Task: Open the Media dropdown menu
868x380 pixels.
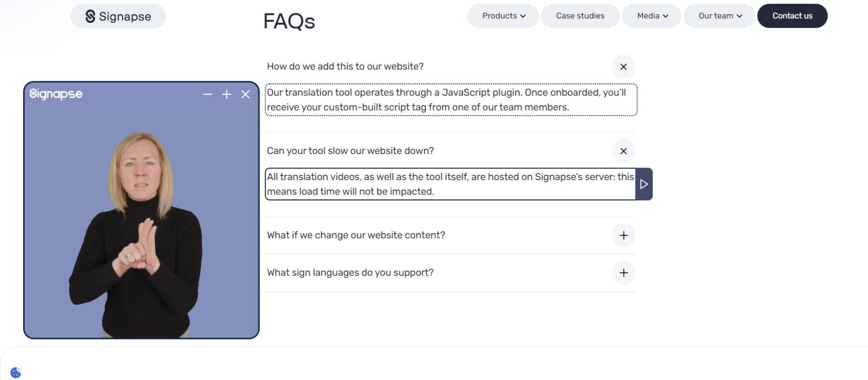Action: (651, 16)
